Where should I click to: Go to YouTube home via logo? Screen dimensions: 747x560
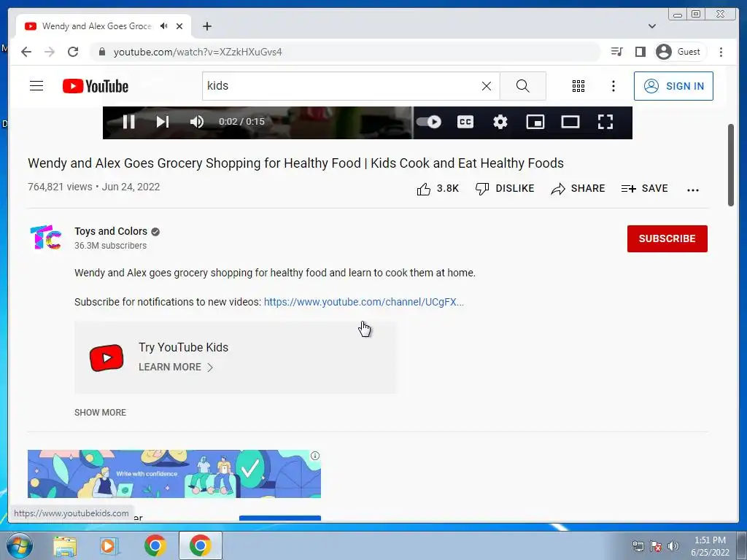pyautogui.click(x=96, y=86)
